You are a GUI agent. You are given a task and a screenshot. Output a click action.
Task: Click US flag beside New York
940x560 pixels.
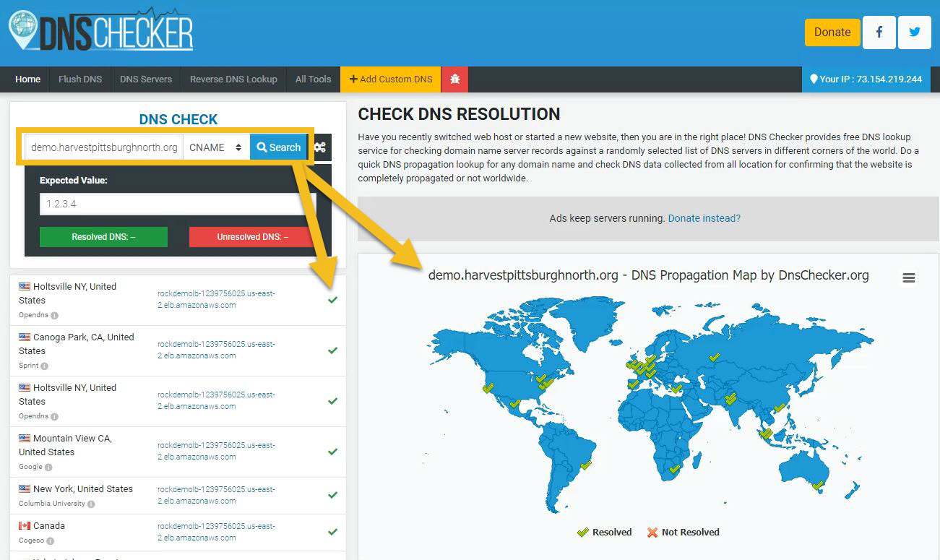point(25,489)
